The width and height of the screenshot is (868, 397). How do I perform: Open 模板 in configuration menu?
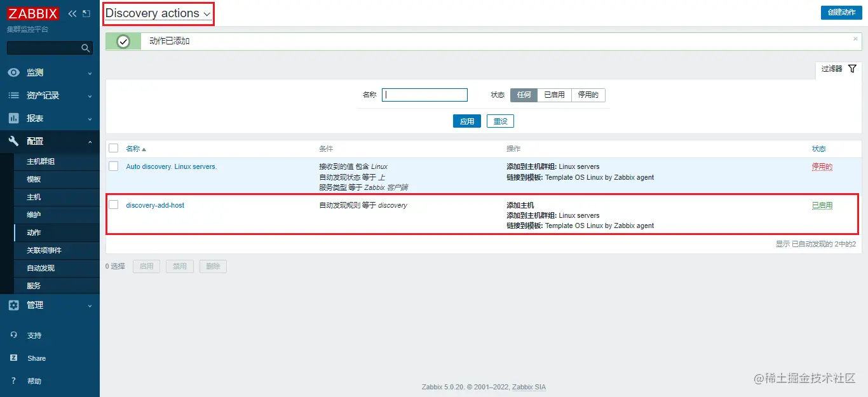(x=34, y=179)
